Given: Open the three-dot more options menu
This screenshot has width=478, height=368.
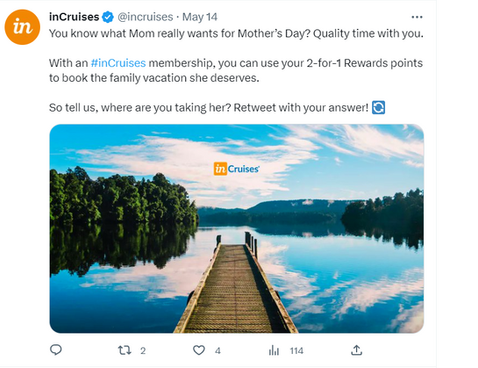Looking at the screenshot, I should (x=417, y=17).
